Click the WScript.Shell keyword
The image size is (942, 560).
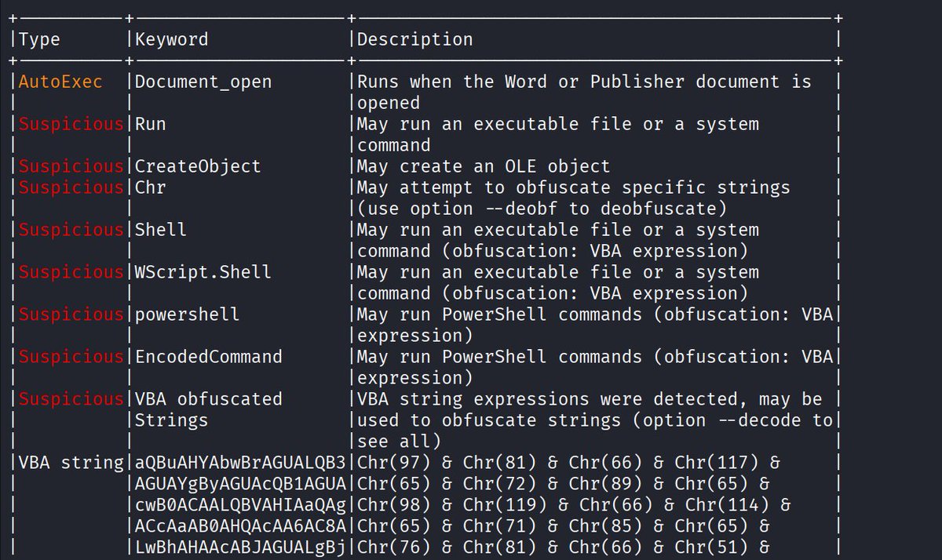pyautogui.click(x=203, y=272)
